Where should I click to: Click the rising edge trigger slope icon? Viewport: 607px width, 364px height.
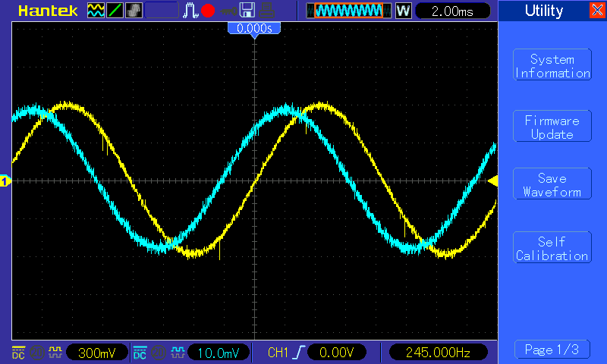tap(298, 353)
